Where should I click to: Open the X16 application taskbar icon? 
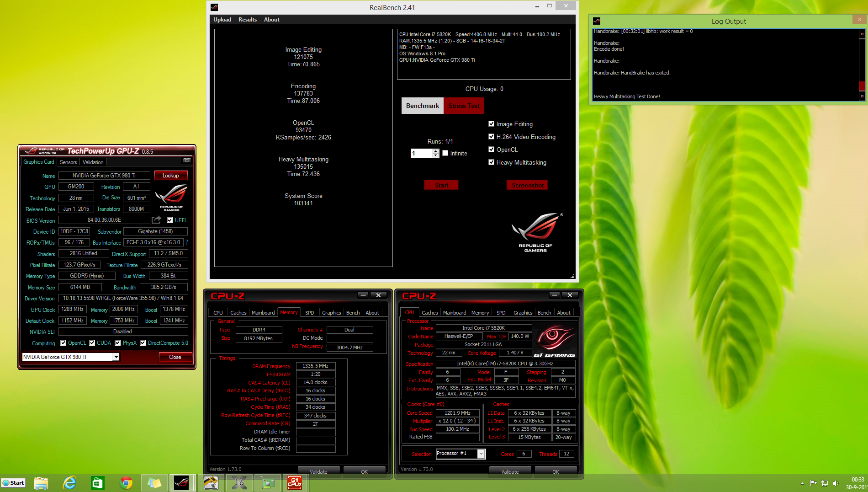(x=239, y=483)
